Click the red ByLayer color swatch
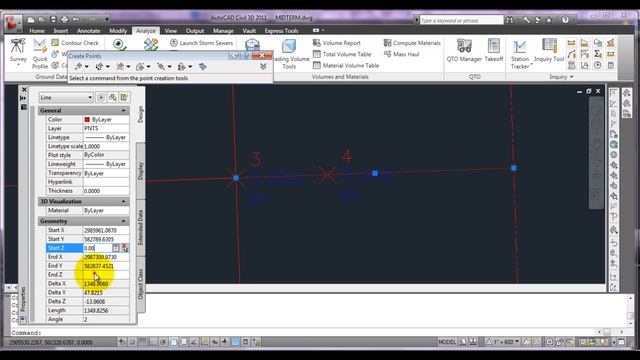Screen dimensions: 640x360 pyautogui.click(x=87, y=120)
